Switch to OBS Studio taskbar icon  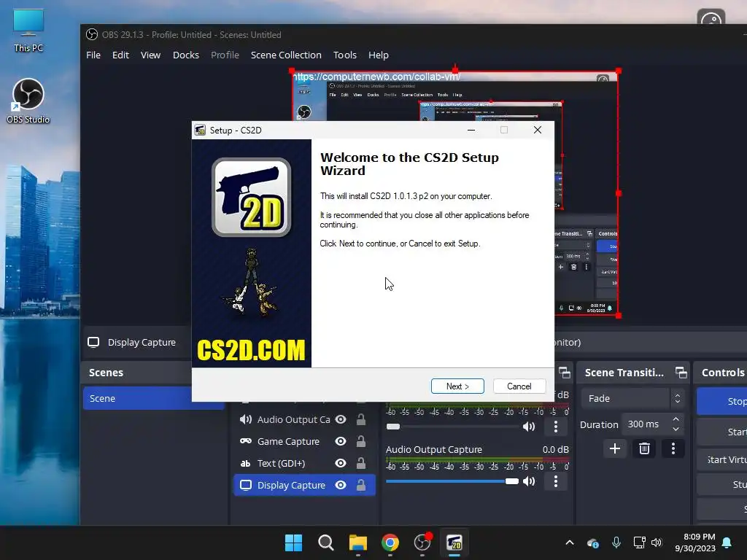[x=422, y=542]
